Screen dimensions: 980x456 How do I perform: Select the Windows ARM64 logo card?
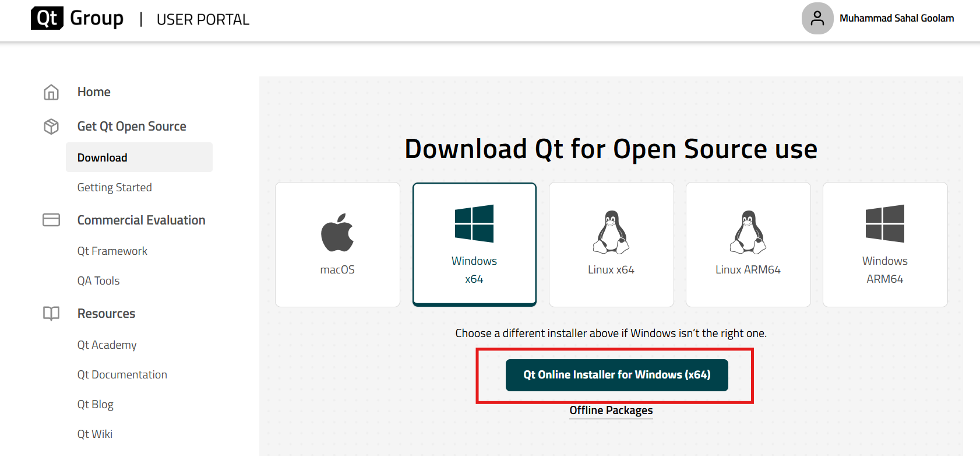pos(885,244)
